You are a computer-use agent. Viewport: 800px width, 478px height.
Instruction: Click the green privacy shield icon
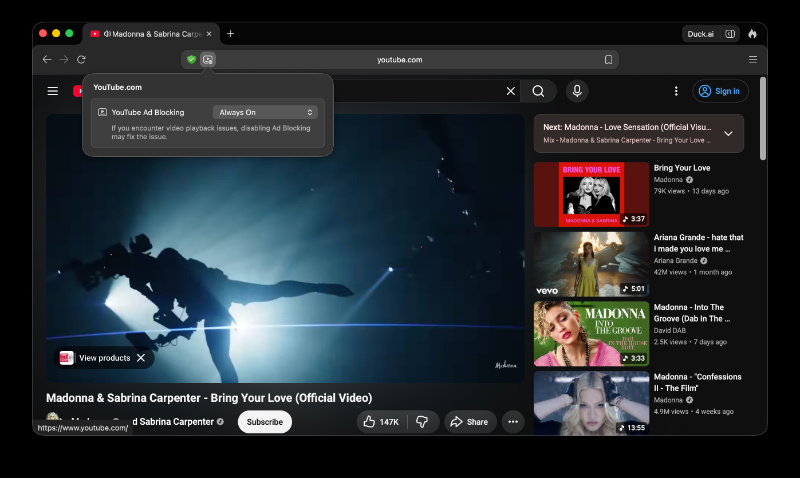[191, 60]
